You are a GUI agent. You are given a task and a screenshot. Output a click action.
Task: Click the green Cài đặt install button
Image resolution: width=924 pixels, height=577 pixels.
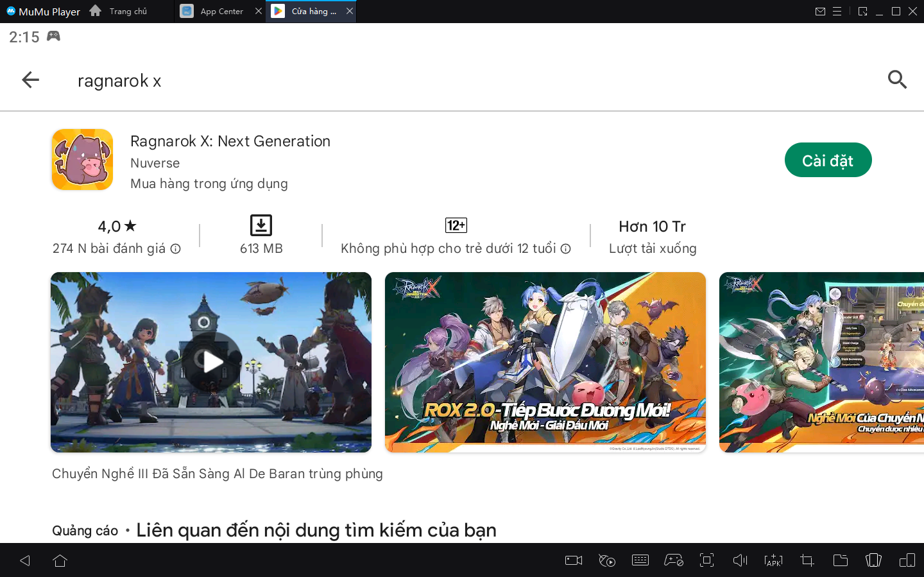pos(828,160)
